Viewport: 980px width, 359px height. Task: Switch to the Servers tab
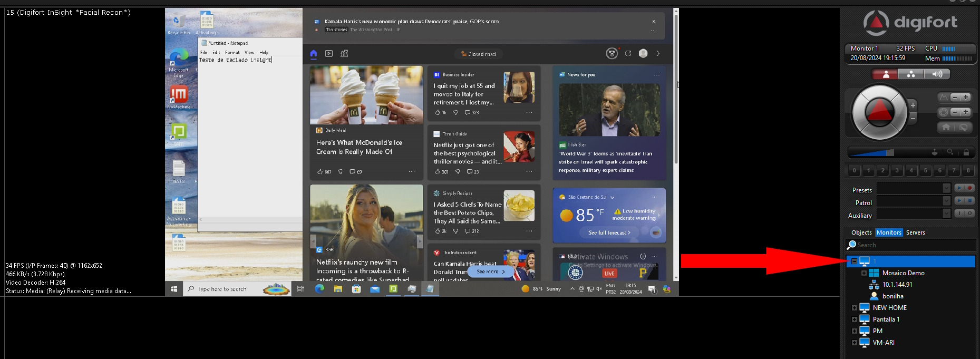(915, 232)
